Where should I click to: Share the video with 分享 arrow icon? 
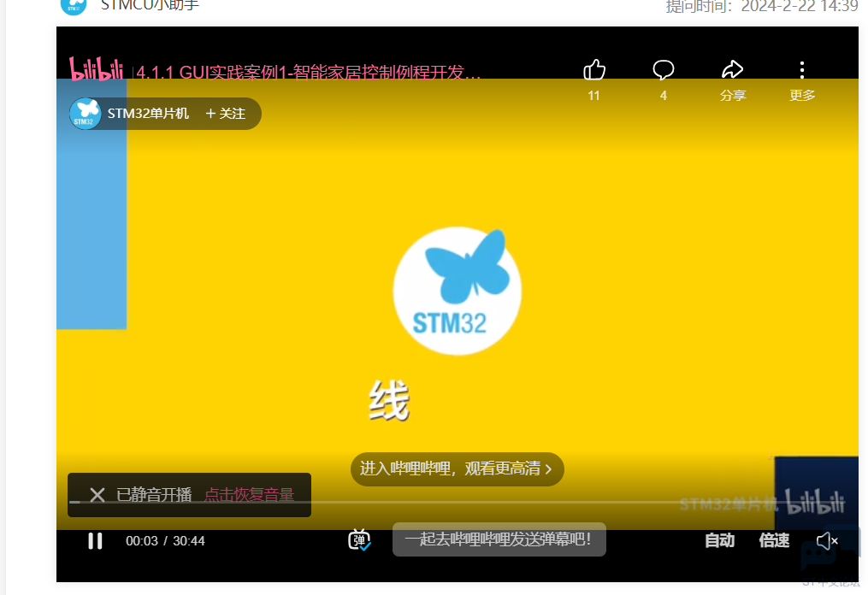click(732, 70)
